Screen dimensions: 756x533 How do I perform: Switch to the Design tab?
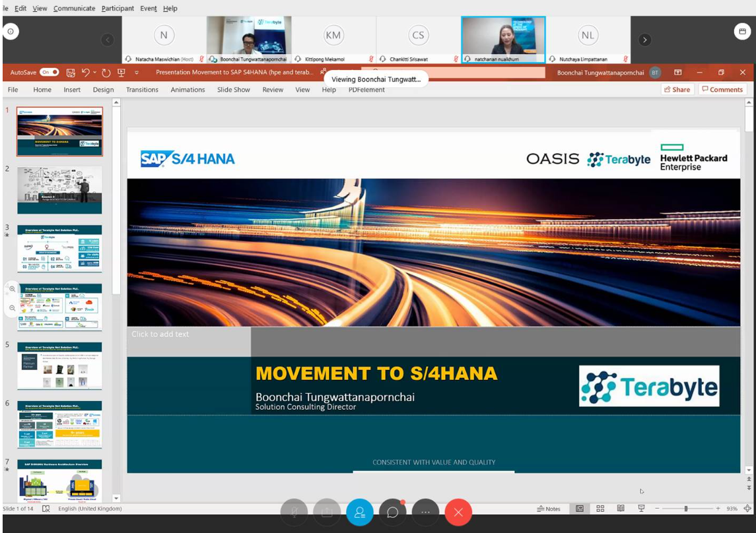103,90
